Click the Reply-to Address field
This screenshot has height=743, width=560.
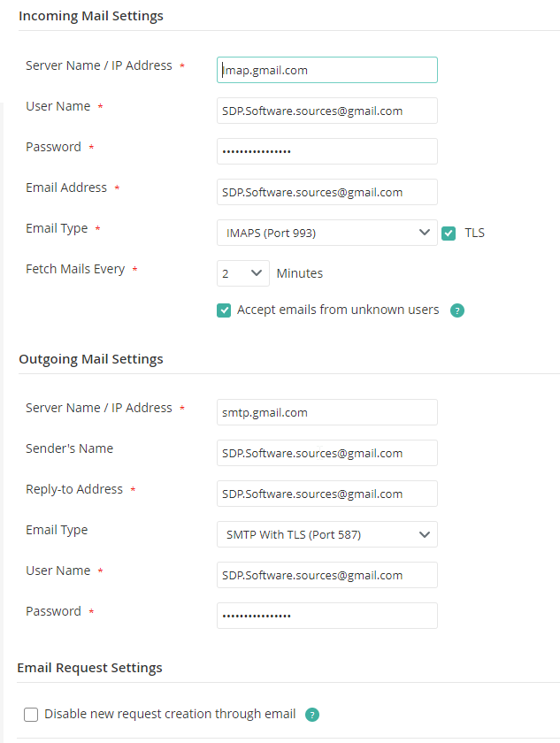click(x=326, y=494)
